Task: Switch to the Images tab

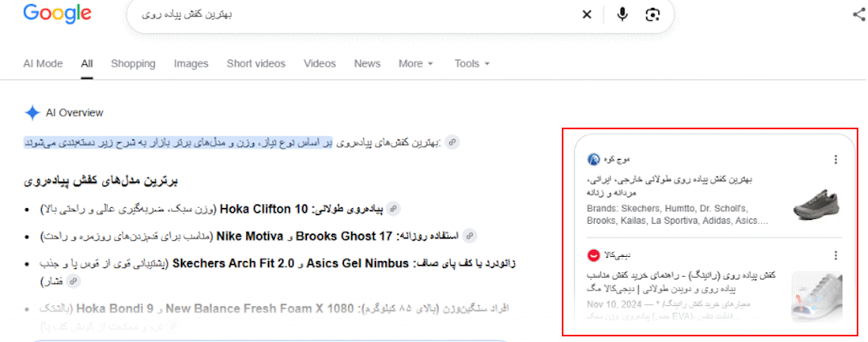Action: point(191,63)
